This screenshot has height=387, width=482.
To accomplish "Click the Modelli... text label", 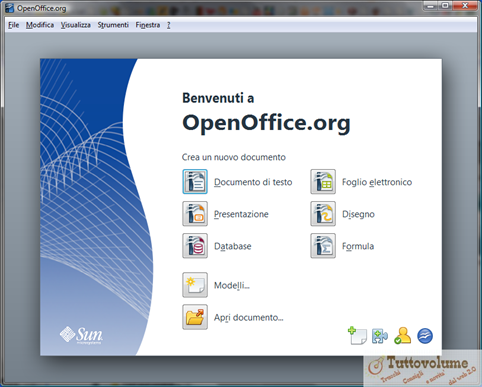I will tap(232, 285).
